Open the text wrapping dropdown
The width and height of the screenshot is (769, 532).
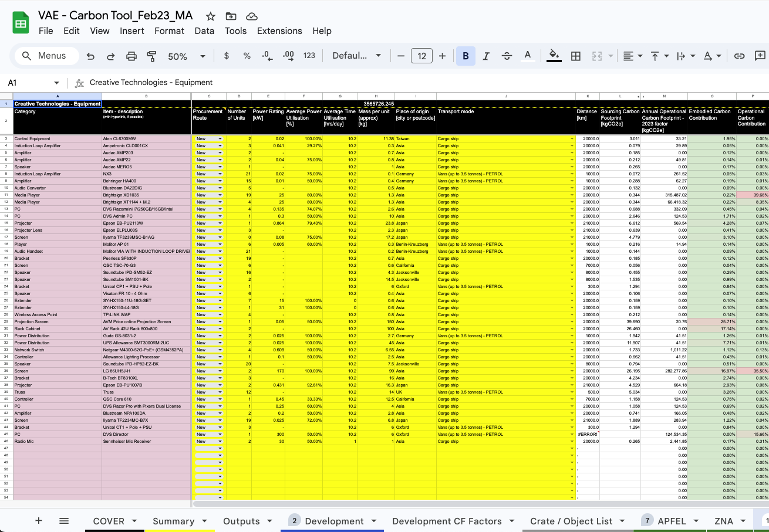click(x=685, y=56)
